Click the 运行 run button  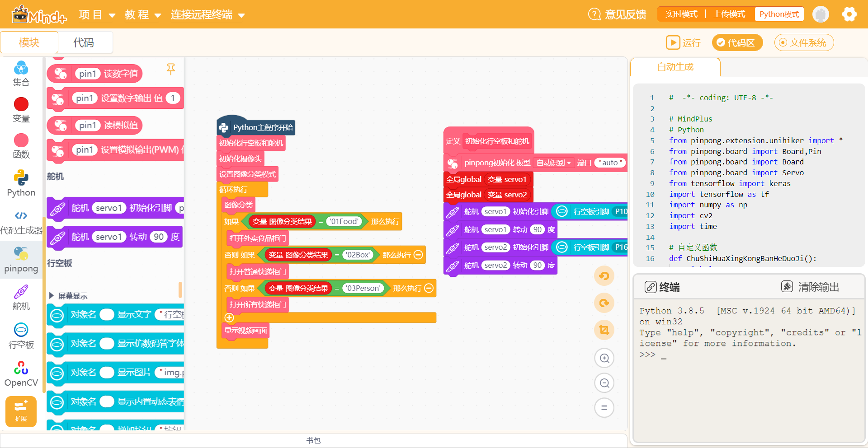683,43
